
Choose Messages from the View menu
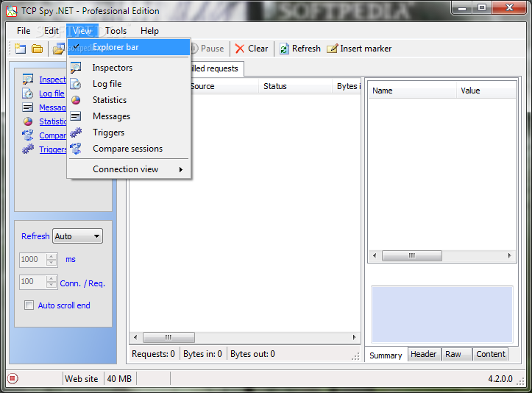(x=129, y=116)
